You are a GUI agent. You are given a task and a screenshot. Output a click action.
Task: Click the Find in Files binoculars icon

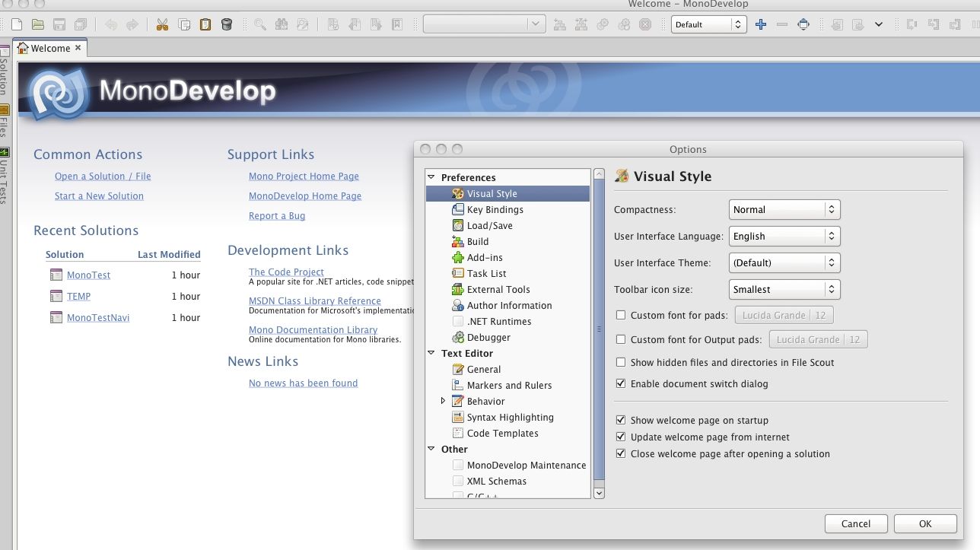pos(282,24)
